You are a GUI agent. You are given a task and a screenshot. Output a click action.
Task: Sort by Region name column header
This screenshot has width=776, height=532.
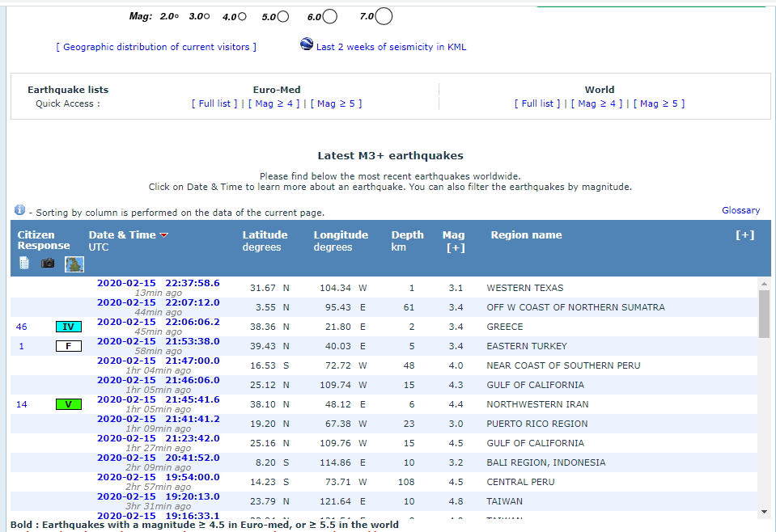pos(526,234)
